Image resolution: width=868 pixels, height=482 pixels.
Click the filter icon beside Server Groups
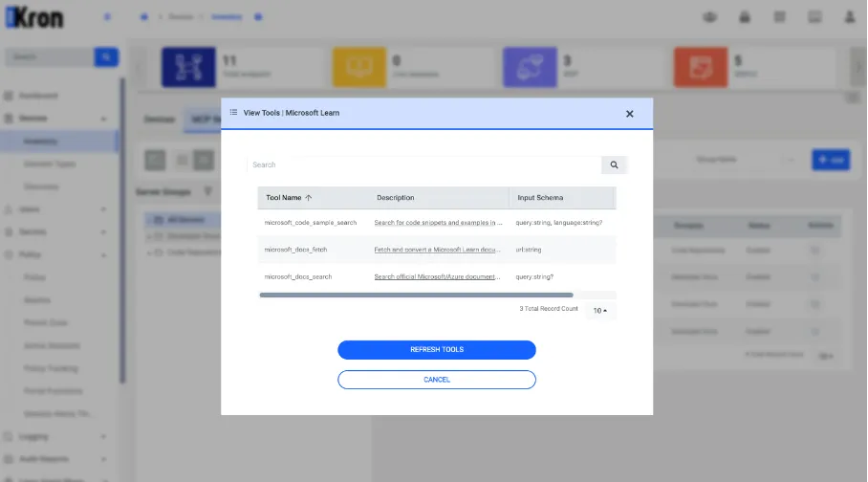207,191
